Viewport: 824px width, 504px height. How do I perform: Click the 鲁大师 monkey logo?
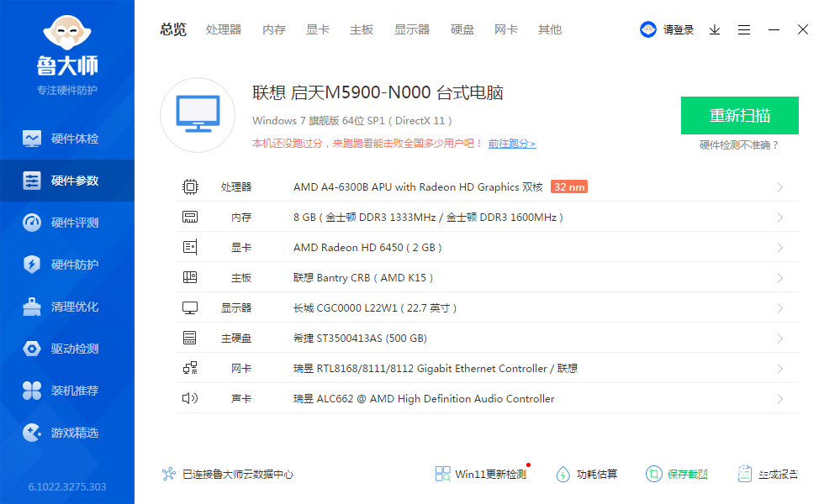67,34
